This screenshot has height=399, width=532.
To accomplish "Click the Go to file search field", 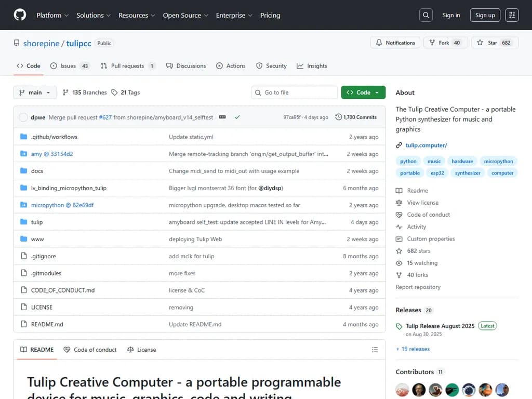I will tap(295, 92).
